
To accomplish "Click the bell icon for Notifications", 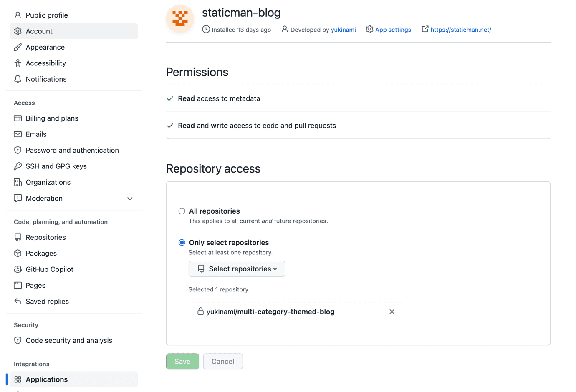I will coord(18,79).
